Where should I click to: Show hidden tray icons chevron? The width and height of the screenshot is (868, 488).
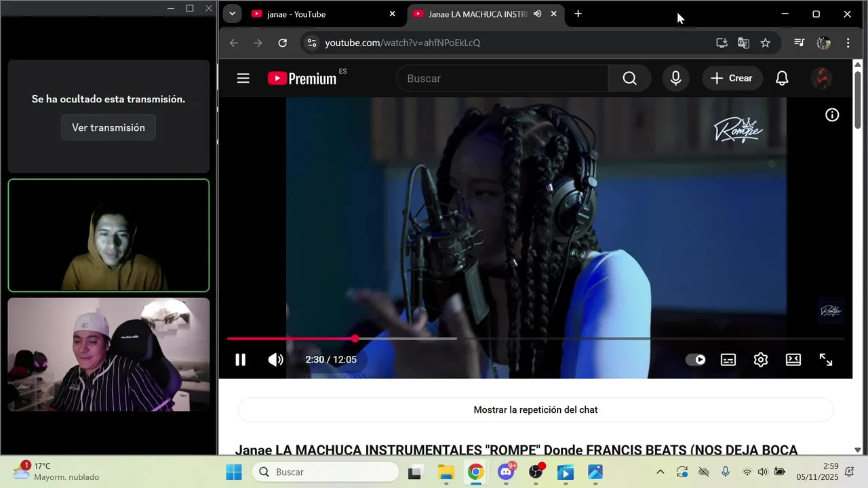click(660, 472)
